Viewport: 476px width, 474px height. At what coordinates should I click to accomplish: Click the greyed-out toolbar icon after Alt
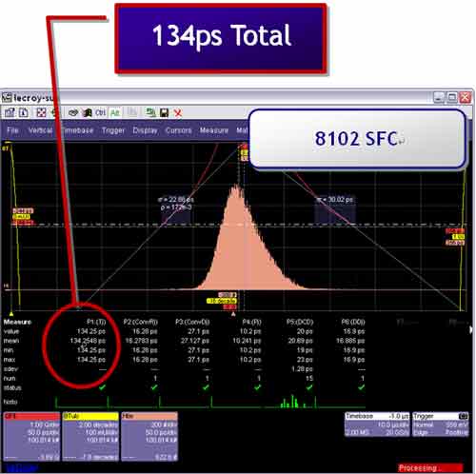point(132,112)
